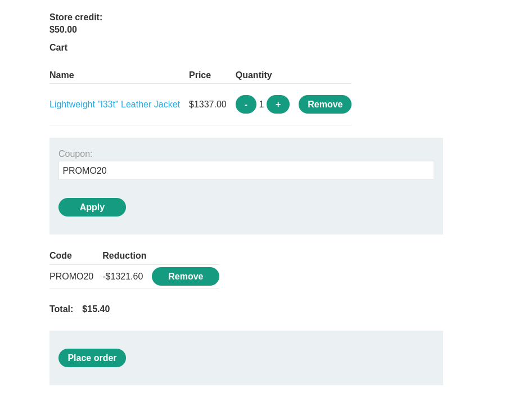The width and height of the screenshot is (532, 397).
Task: Click the -$1321.60 reduction amount
Action: click(123, 277)
